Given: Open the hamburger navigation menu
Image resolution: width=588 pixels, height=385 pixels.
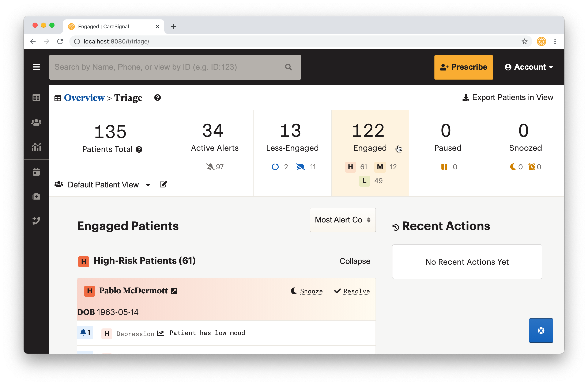Looking at the screenshot, I should (36, 67).
